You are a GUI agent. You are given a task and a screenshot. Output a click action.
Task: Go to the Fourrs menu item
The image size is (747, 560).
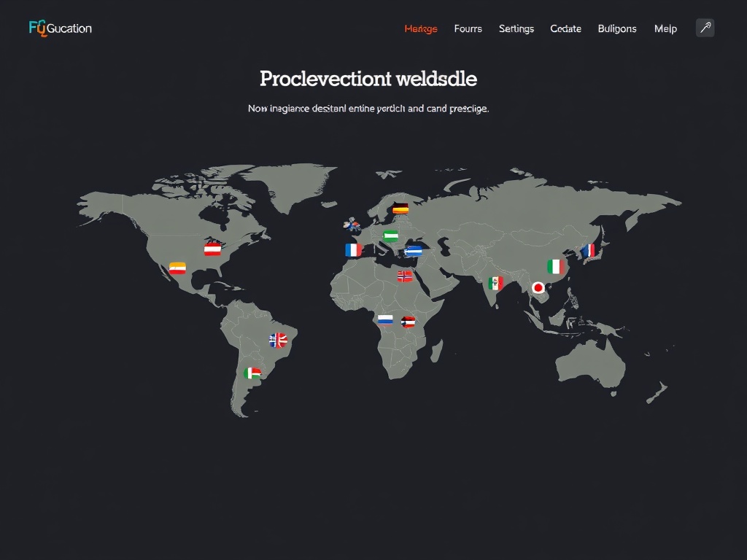[x=468, y=29]
